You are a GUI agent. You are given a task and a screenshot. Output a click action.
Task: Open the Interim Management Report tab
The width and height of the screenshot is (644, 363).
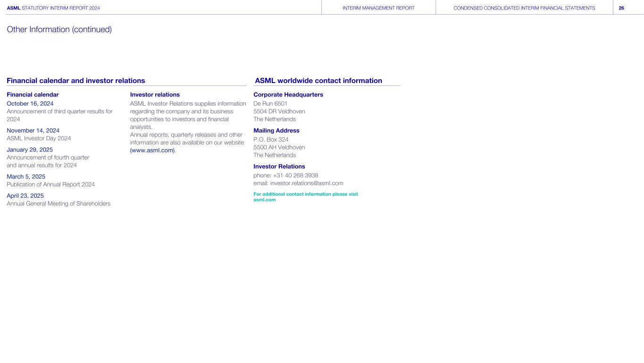pos(378,8)
